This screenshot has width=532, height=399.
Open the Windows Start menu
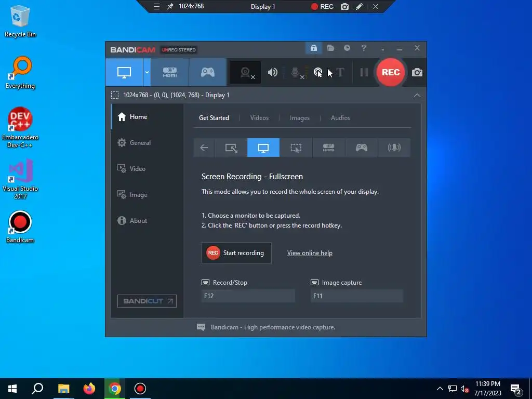click(12, 389)
